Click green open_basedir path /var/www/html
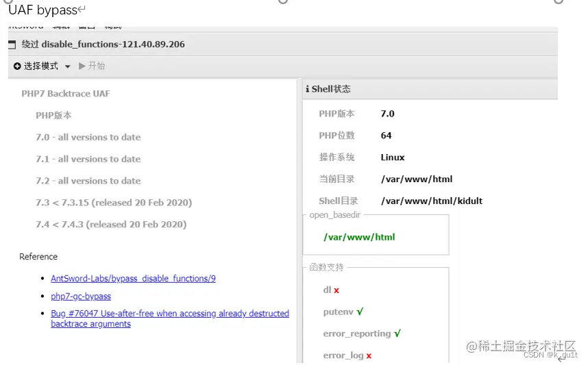The image size is (588, 365). pos(359,237)
